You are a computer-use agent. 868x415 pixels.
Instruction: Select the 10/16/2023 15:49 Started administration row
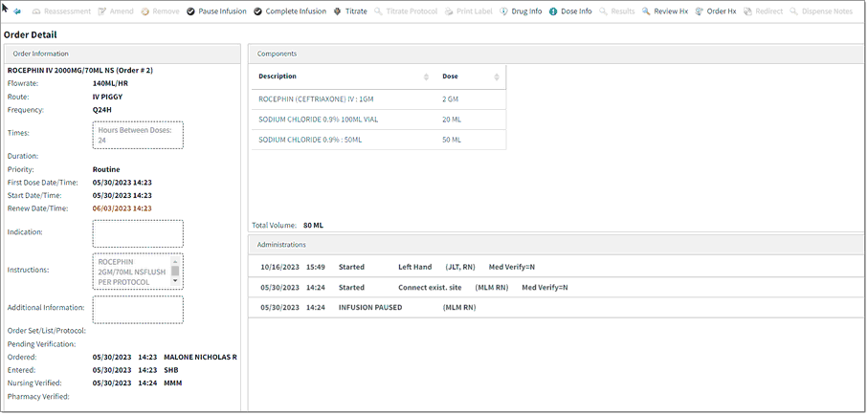click(x=555, y=267)
